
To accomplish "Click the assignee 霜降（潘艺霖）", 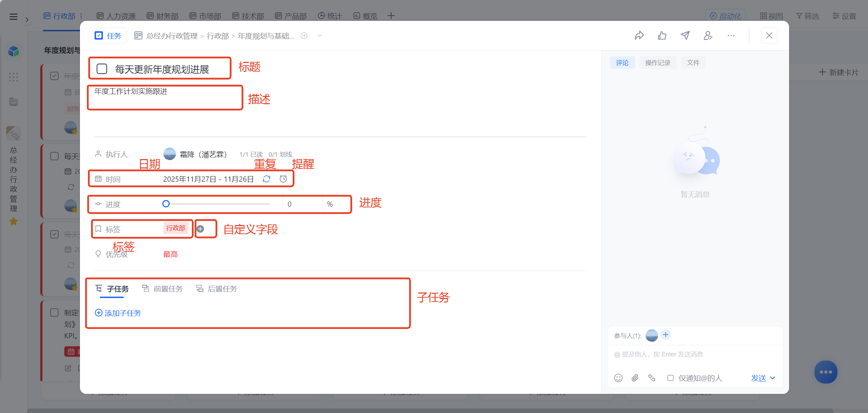I will [x=196, y=154].
